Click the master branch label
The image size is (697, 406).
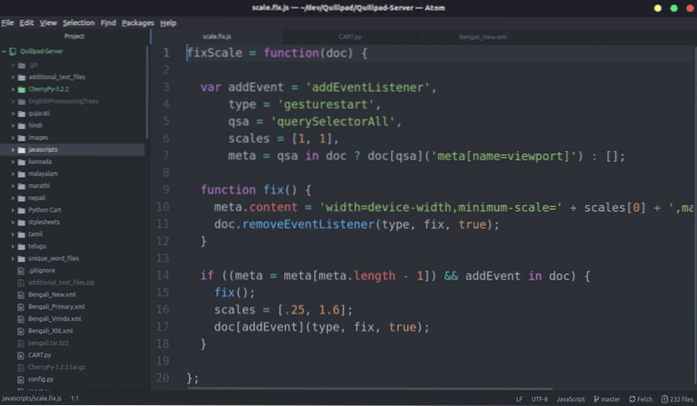tap(610, 399)
